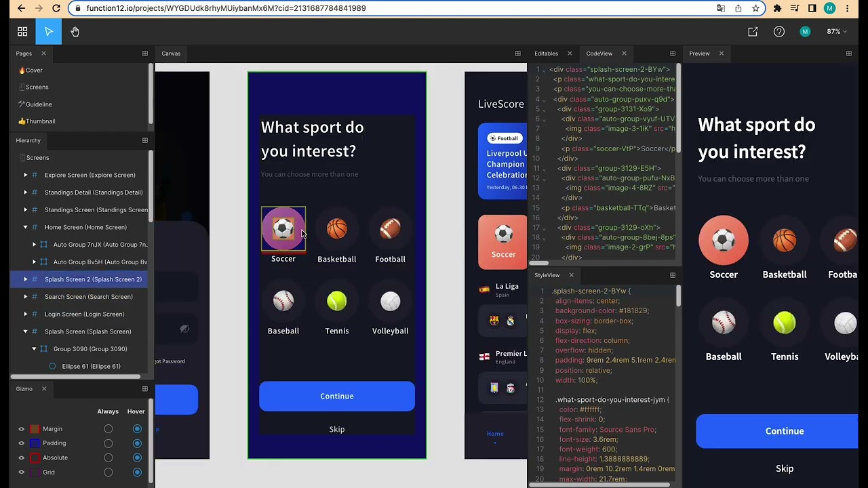Open browser extensions puzzle icon

click(x=777, y=8)
